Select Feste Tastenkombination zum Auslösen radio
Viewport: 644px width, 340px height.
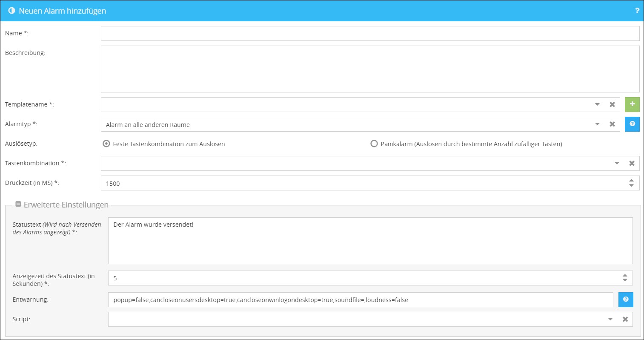[106, 144]
